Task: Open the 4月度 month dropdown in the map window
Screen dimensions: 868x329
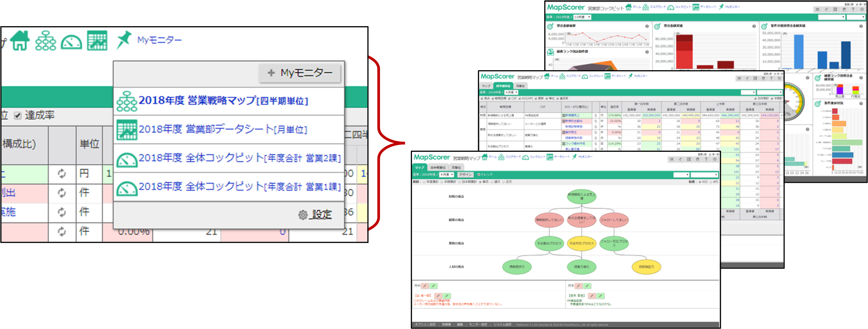Action: (x=447, y=175)
